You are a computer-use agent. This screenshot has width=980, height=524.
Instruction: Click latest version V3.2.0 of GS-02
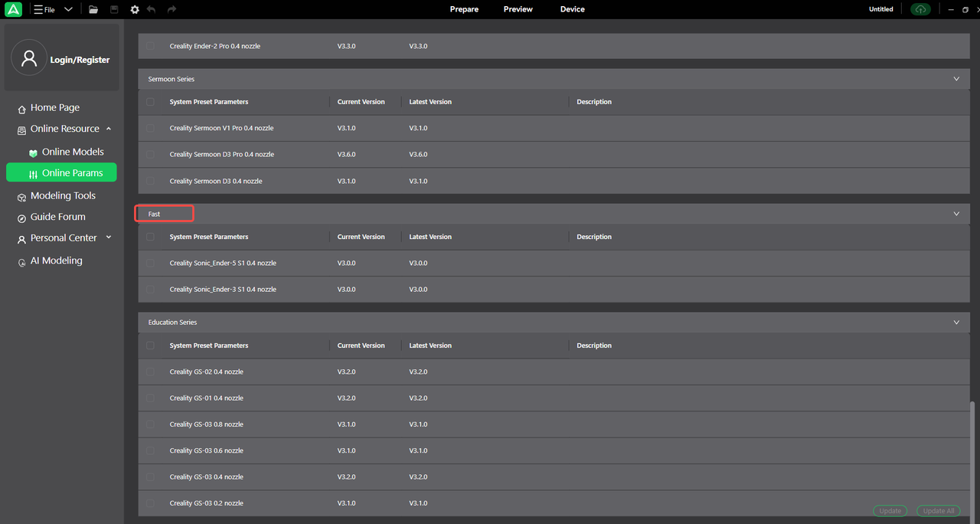[x=419, y=372]
